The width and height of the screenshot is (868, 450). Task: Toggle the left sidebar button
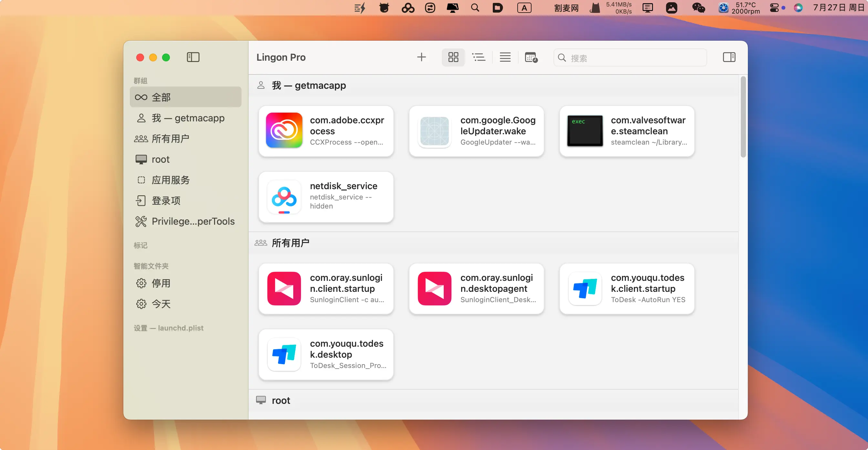pyautogui.click(x=193, y=57)
